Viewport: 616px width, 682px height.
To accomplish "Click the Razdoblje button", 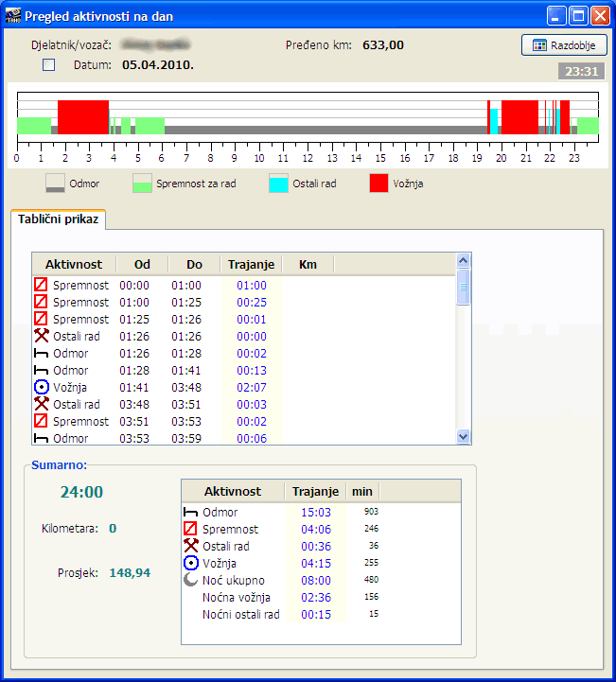I will click(564, 44).
